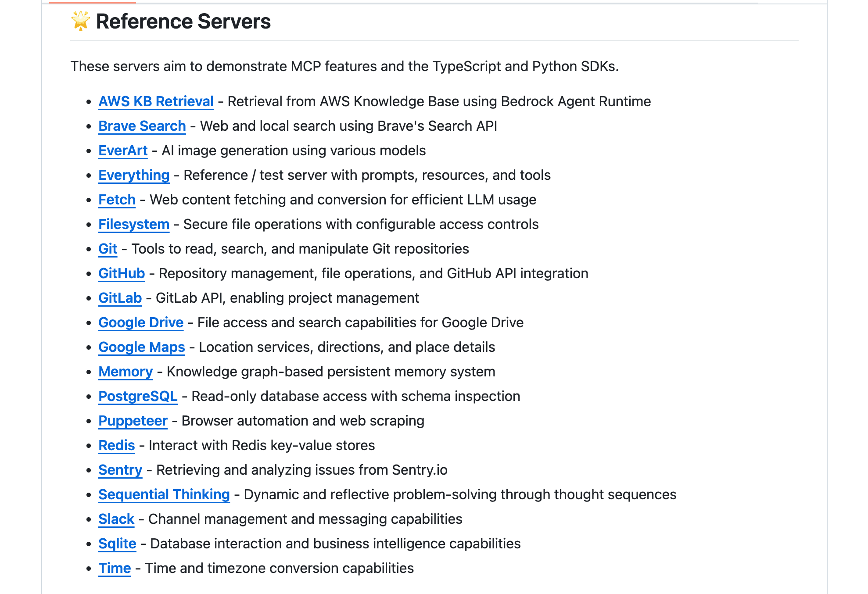The image size is (868, 594).
Task: Click text 'Channel management and messaging capabilities'
Action: [305, 519]
